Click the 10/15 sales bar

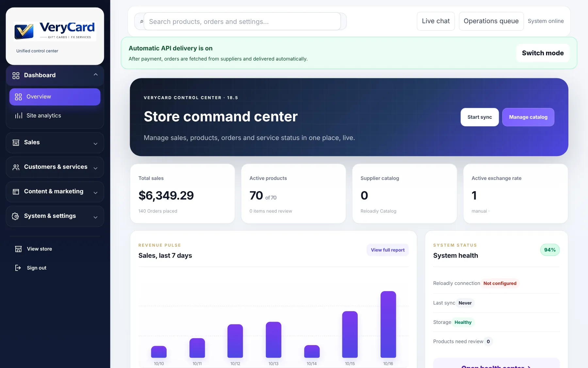(350, 334)
